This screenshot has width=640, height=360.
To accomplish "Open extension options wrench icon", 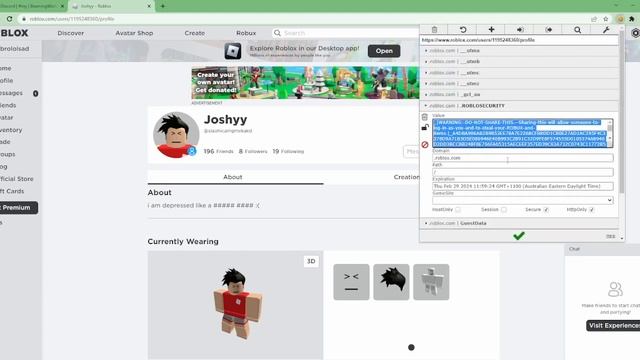I will (606, 30).
